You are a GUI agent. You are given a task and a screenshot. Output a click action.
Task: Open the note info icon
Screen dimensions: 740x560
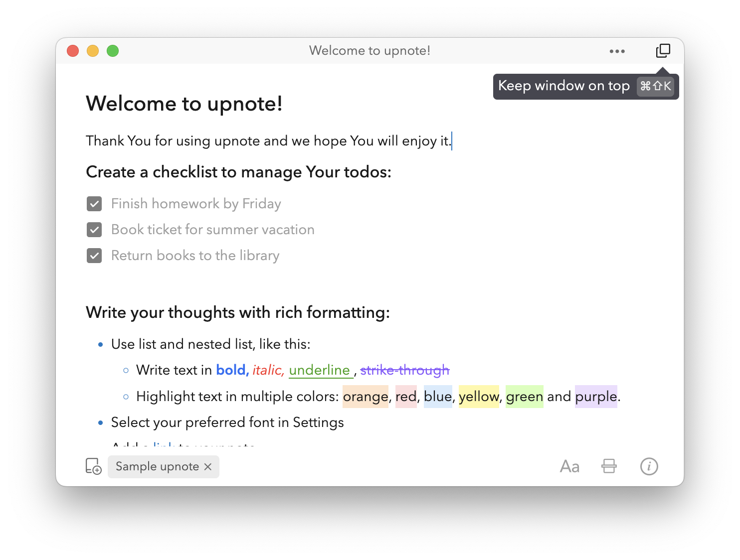click(649, 466)
